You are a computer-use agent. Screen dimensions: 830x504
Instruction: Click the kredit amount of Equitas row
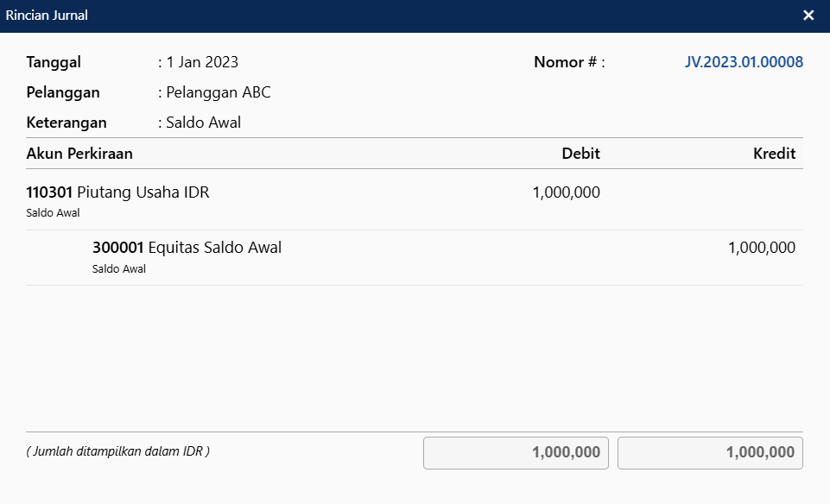761,248
